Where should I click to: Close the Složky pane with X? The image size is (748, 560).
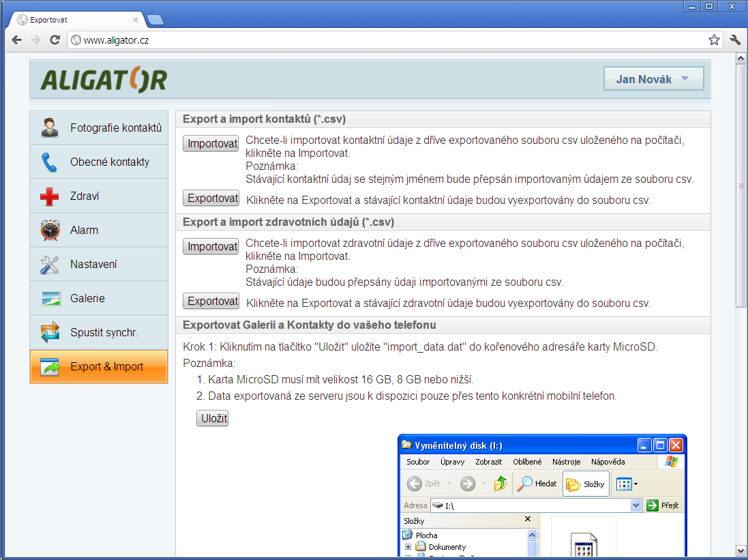pos(528,519)
